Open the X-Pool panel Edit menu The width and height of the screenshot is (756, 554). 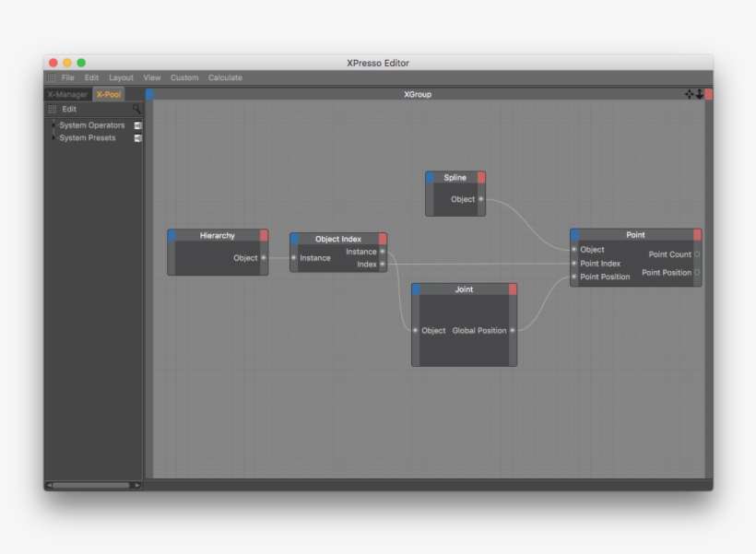[x=69, y=109]
